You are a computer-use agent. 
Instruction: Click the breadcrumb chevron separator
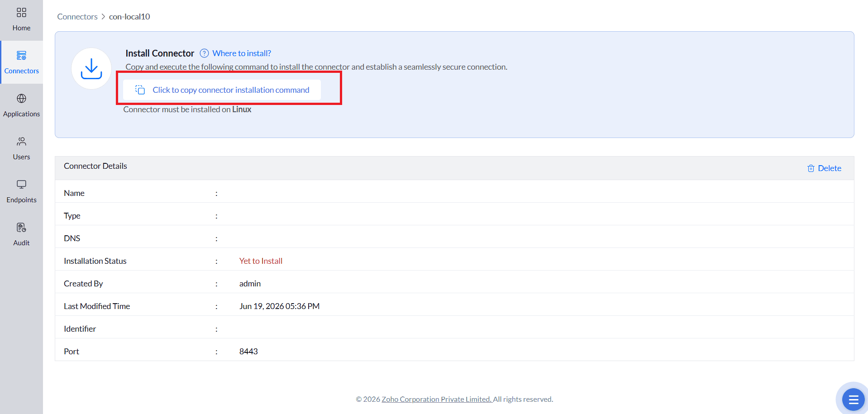pos(103,17)
